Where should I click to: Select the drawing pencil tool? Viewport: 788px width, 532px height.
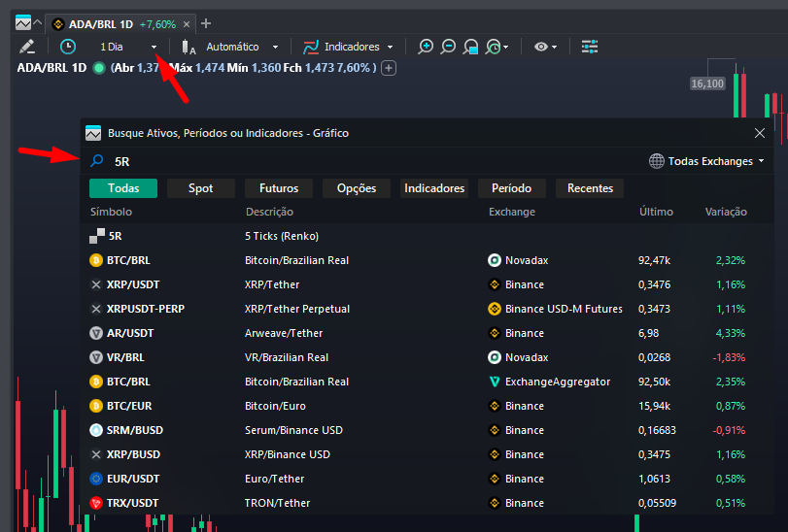27,47
